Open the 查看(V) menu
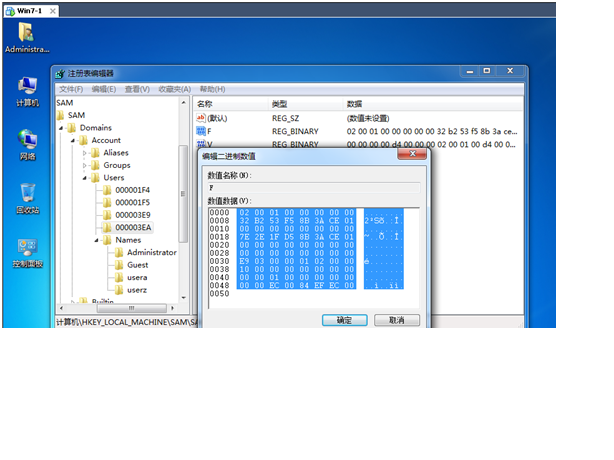The image size is (614, 460). (x=137, y=89)
